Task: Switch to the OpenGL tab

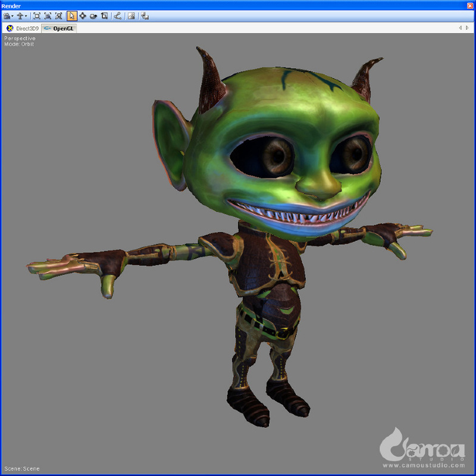Action: pyautogui.click(x=59, y=29)
